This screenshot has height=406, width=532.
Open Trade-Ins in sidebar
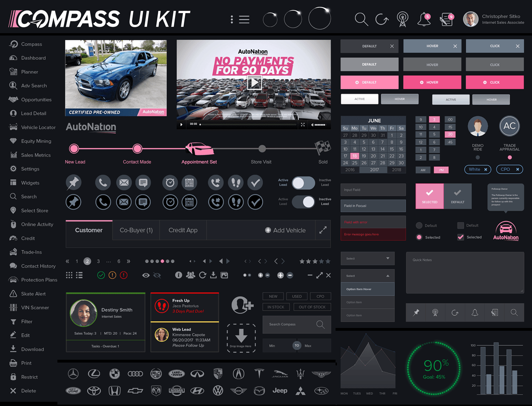pos(26,252)
